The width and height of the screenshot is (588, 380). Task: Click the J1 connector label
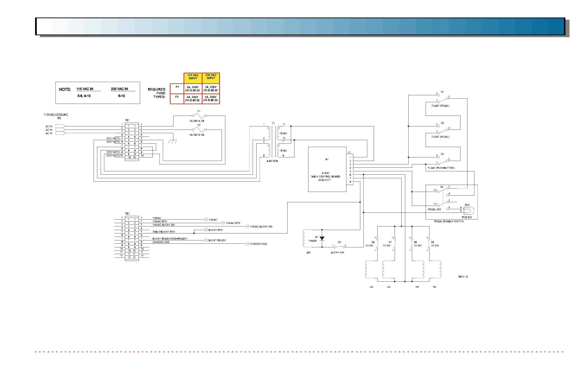pyautogui.click(x=349, y=152)
